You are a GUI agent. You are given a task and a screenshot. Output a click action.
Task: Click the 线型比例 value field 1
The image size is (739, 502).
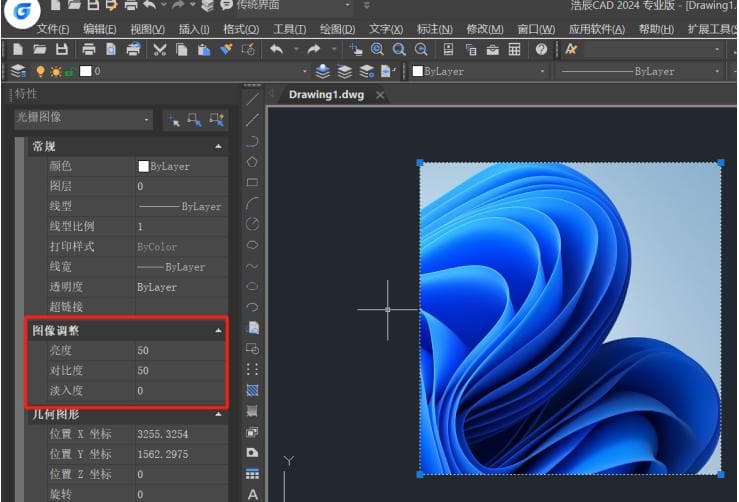[x=181, y=226]
